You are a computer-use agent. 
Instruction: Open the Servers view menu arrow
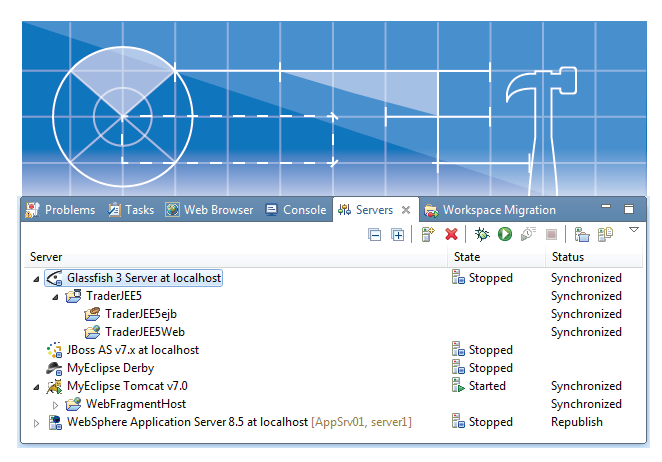pos(633,230)
